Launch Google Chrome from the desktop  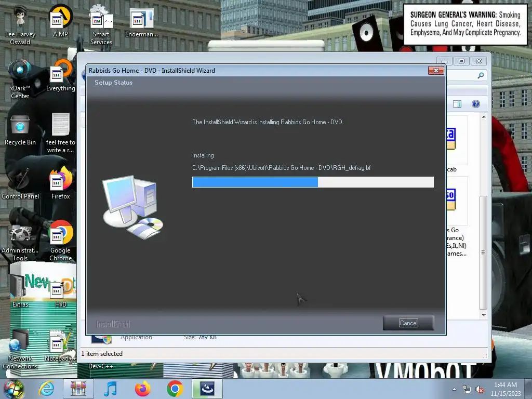(x=60, y=241)
